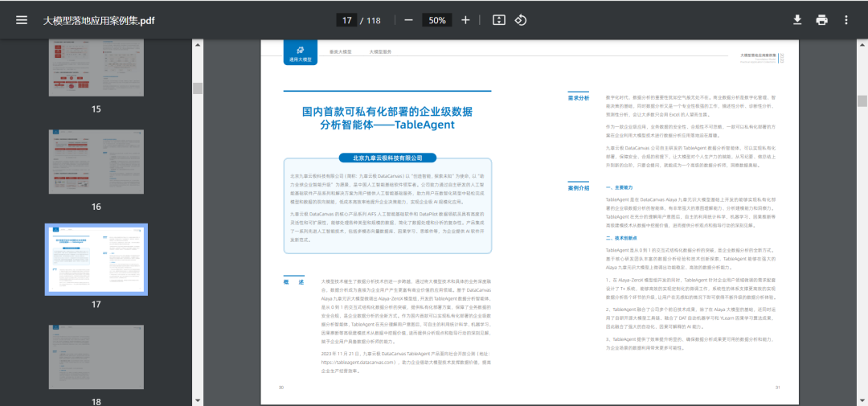Download the PDF file
The height and width of the screenshot is (406, 868).
tap(797, 20)
